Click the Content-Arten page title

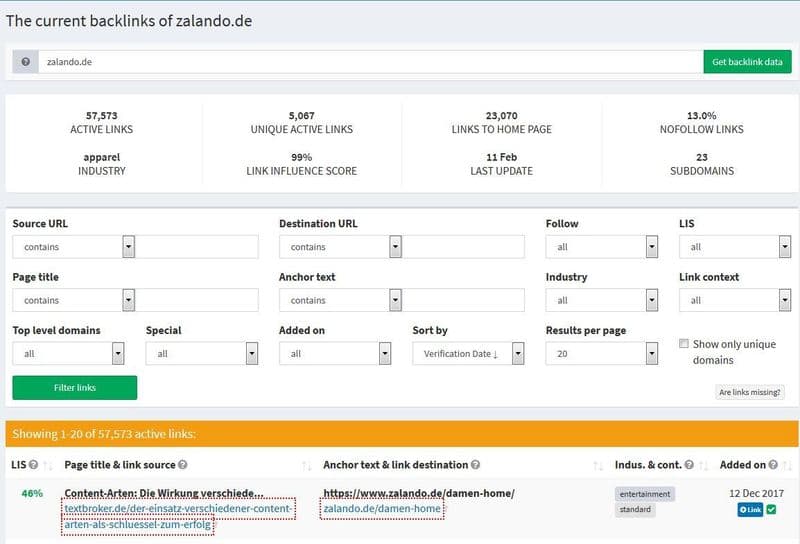[x=164, y=493]
